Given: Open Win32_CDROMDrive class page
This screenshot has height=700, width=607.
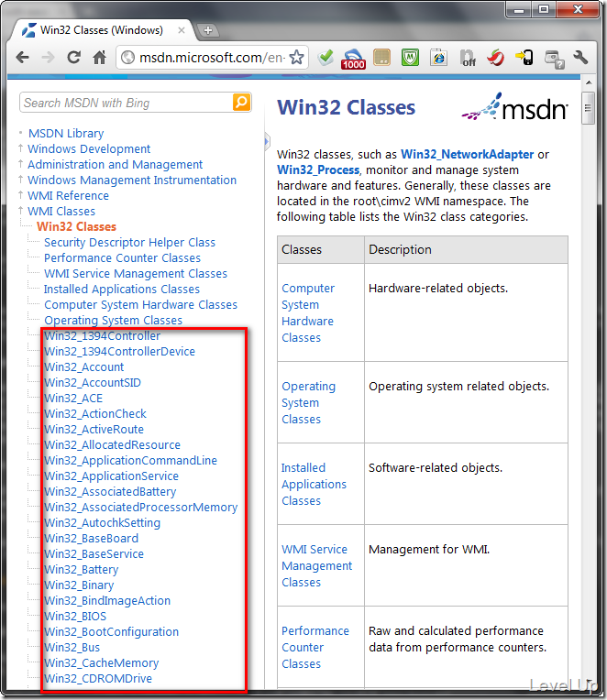Looking at the screenshot, I should (97, 679).
